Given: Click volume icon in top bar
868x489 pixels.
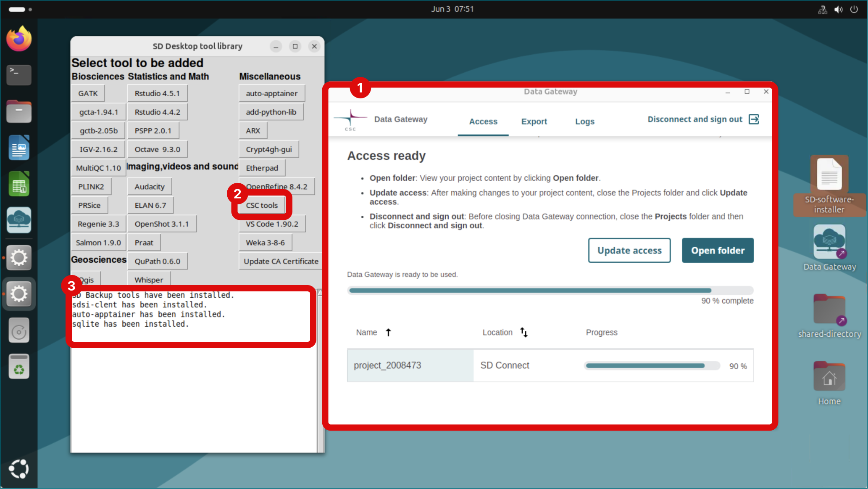Looking at the screenshot, I should pyautogui.click(x=838, y=9).
